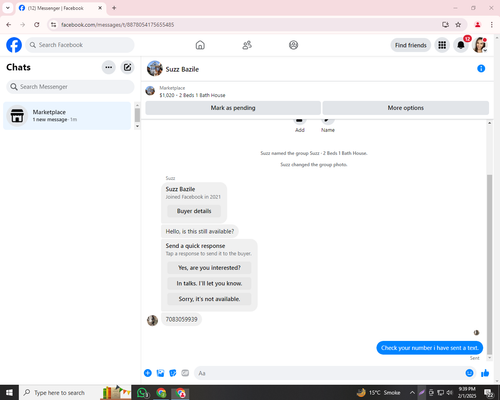This screenshot has width=500, height=400.
Task: Click the sent message Check your number bubble
Action: (x=430, y=348)
